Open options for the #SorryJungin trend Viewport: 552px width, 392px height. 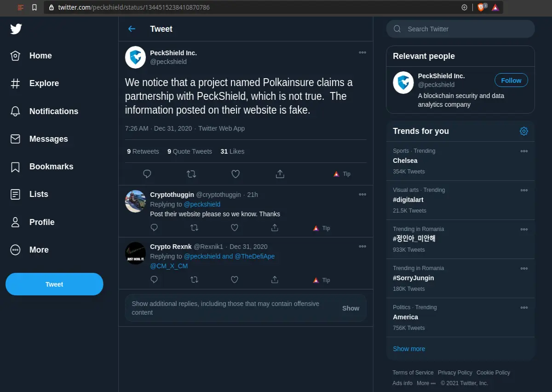(524, 268)
